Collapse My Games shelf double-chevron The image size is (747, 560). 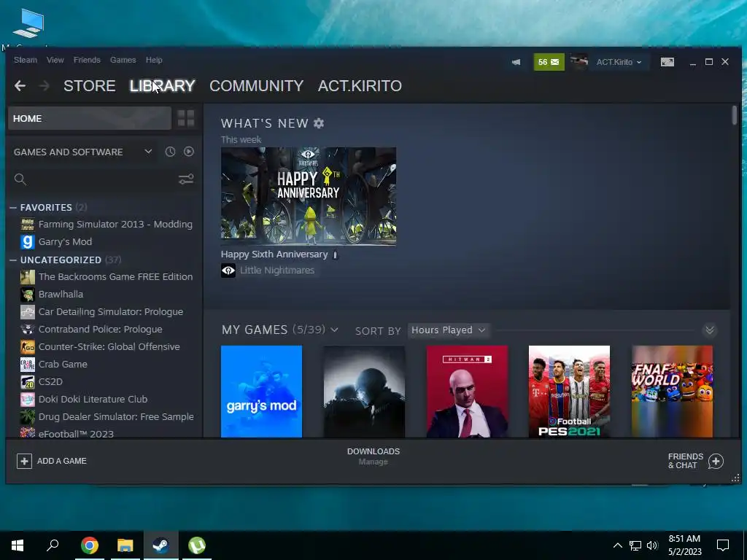point(709,330)
